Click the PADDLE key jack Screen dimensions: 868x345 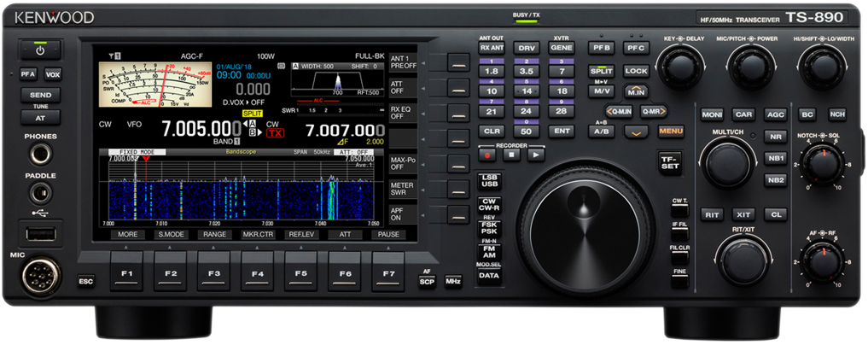40,194
